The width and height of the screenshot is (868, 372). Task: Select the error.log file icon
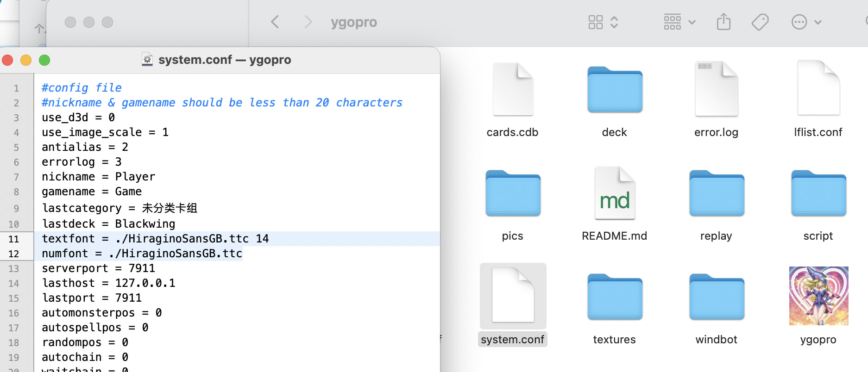tap(717, 88)
